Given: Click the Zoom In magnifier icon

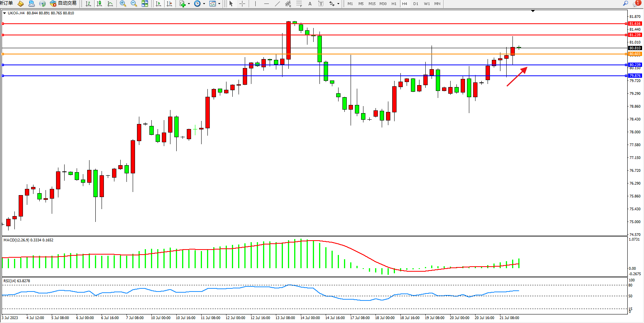Looking at the screenshot, I should [x=123, y=3].
